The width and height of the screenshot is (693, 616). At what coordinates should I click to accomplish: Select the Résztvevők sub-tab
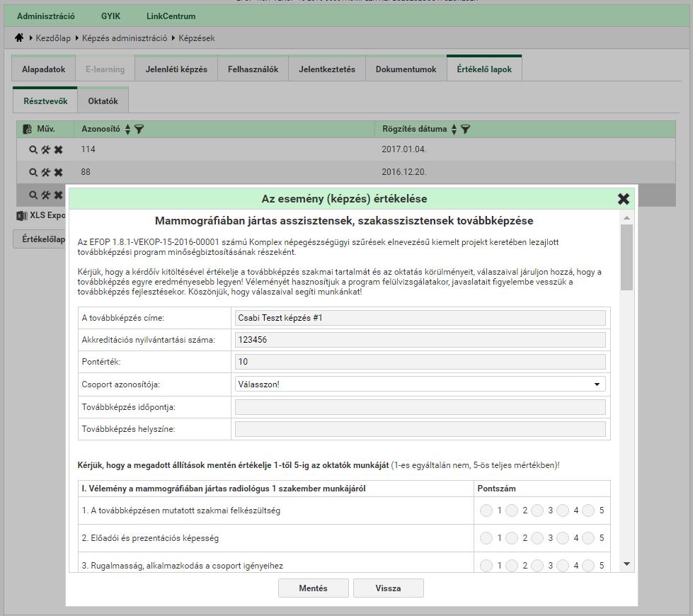point(45,101)
